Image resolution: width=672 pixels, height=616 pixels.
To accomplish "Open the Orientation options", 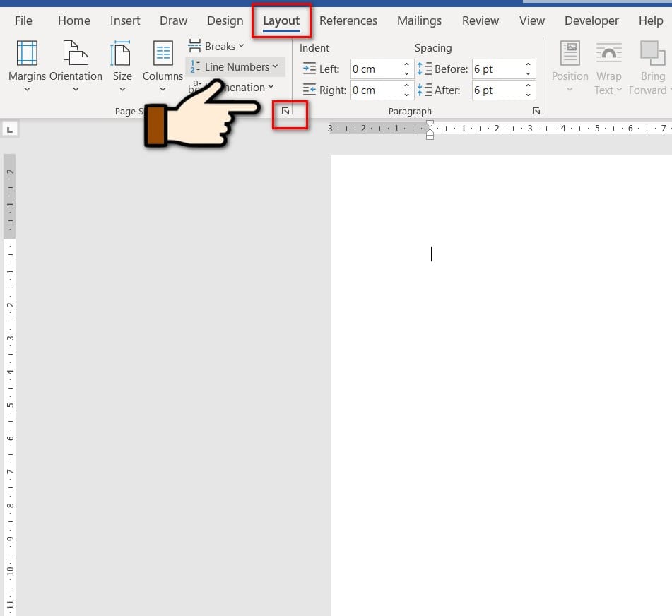I will click(x=76, y=66).
